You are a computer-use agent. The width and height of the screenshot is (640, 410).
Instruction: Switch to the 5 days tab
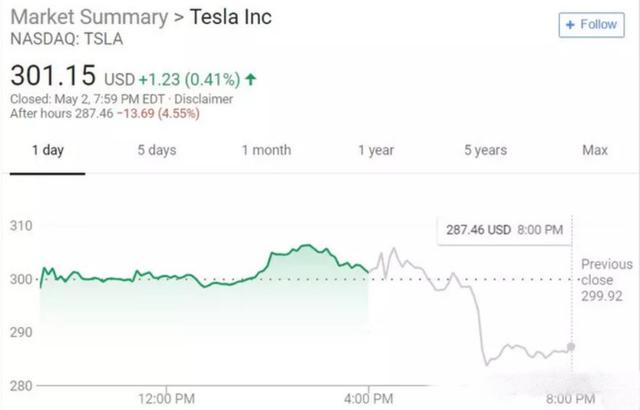coord(158,150)
